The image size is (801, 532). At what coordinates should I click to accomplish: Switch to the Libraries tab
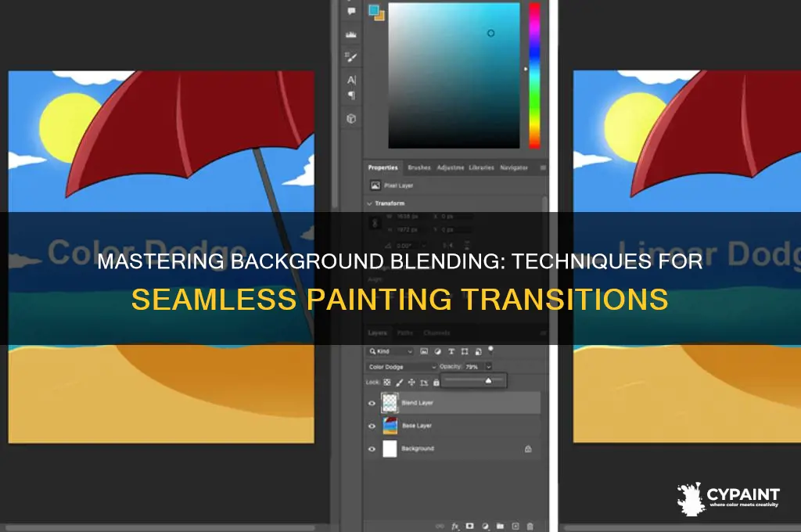(481, 167)
